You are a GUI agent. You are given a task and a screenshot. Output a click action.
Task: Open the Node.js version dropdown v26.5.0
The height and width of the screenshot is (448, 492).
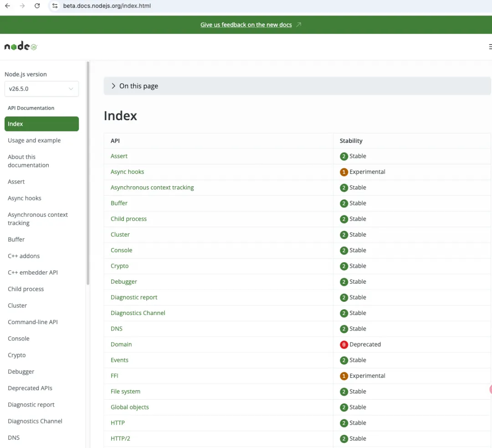click(x=41, y=89)
